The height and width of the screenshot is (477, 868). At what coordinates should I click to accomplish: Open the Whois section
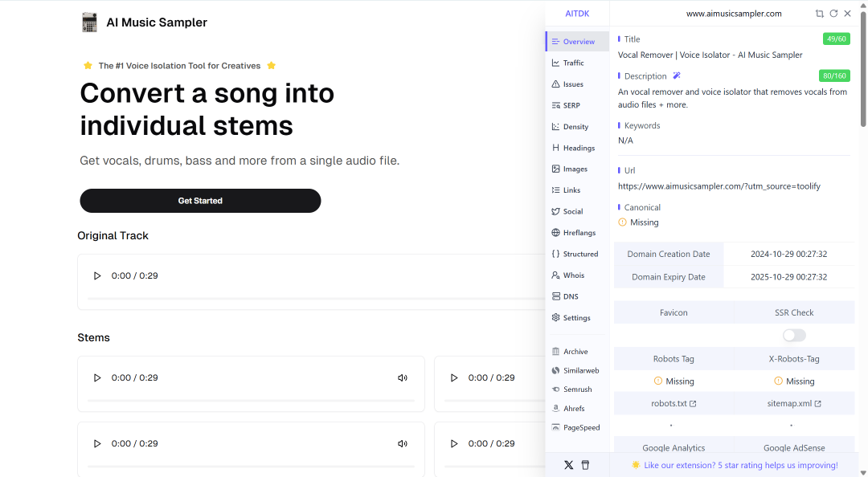[575, 275]
